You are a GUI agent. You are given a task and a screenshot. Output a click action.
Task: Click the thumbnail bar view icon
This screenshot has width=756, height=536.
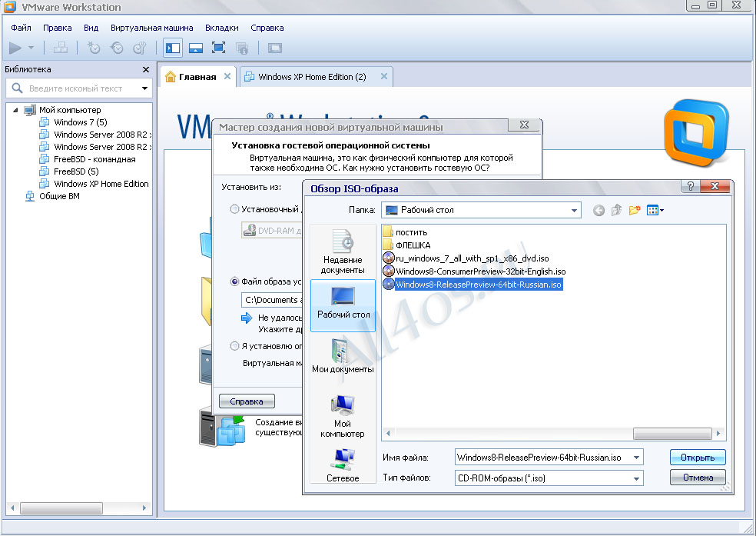(x=196, y=48)
